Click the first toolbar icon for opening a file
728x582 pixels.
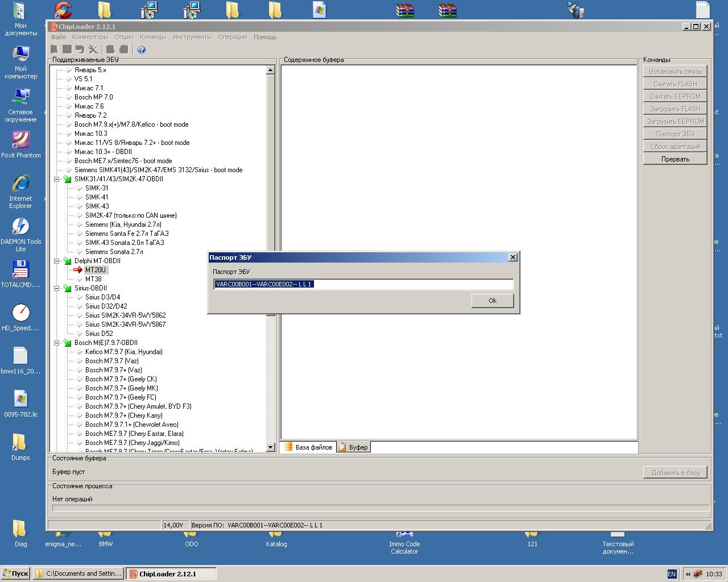coord(55,49)
